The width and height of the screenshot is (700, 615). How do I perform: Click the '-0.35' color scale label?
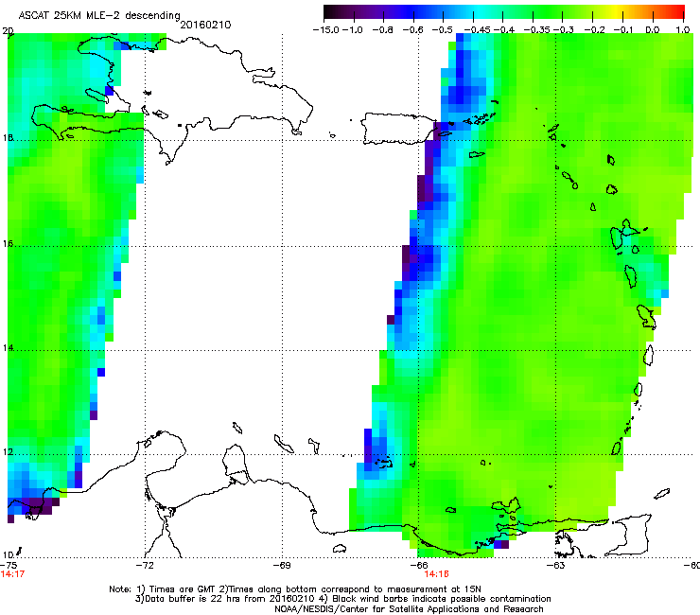pyautogui.click(x=537, y=30)
